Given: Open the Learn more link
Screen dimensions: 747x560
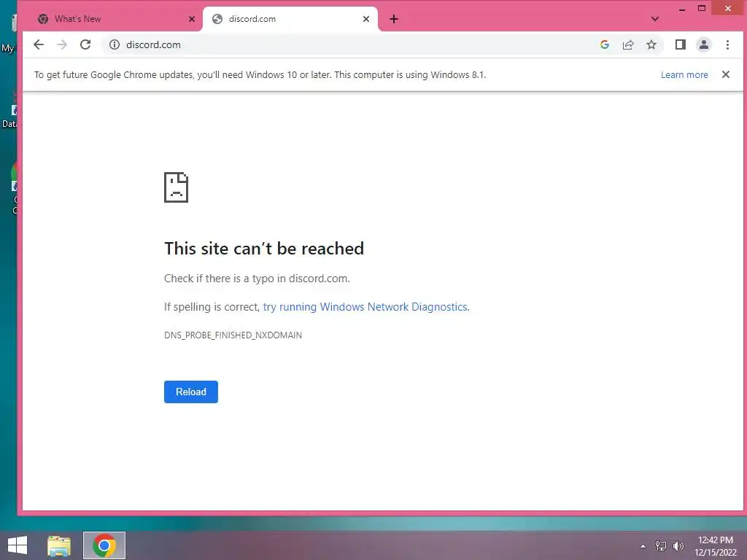Looking at the screenshot, I should point(684,75).
